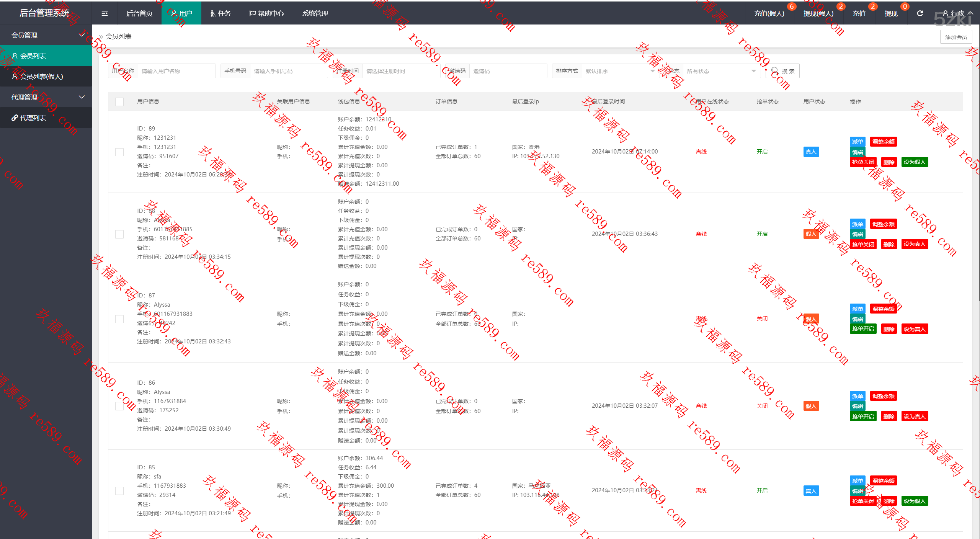Open 帮助中心 flag icon menu
This screenshot has height=539, width=980.
266,13
